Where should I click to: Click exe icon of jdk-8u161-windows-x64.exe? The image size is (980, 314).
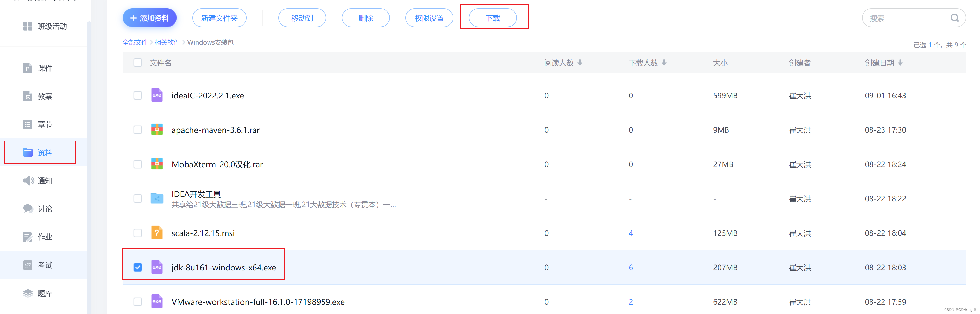157,267
